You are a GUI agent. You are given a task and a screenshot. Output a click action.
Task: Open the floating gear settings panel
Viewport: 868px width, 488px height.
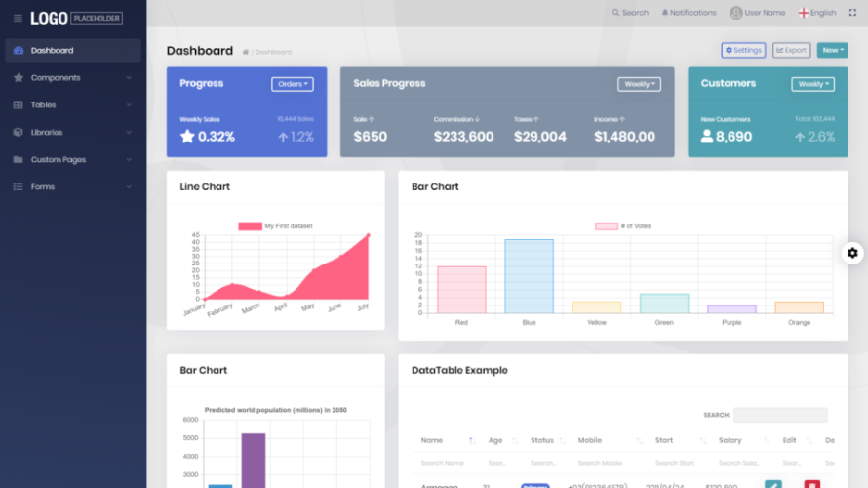852,253
